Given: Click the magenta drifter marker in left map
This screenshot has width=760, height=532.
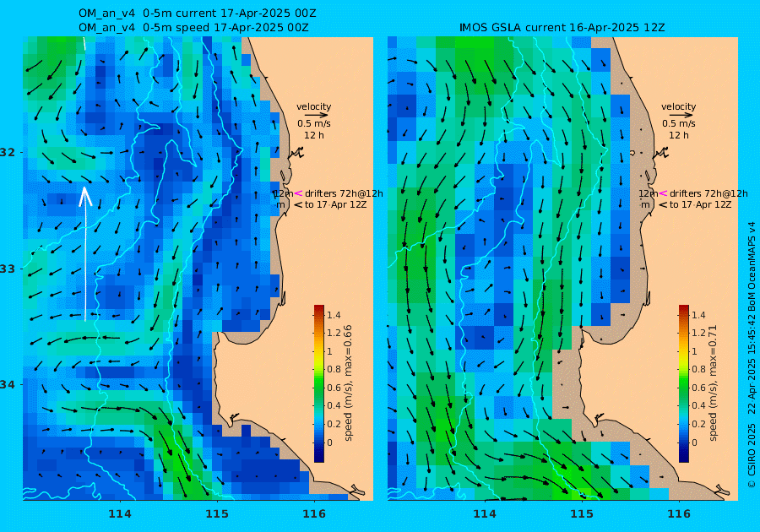Looking at the screenshot, I should (299, 193).
